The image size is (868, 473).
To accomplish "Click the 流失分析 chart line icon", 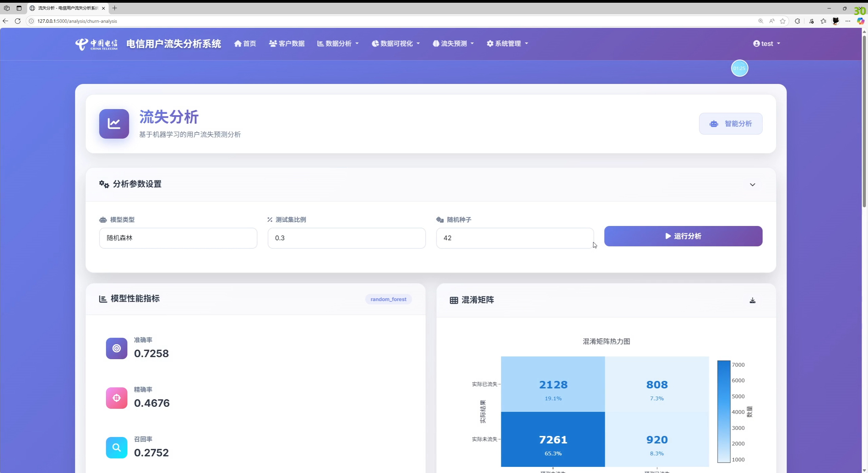I will pos(114,124).
